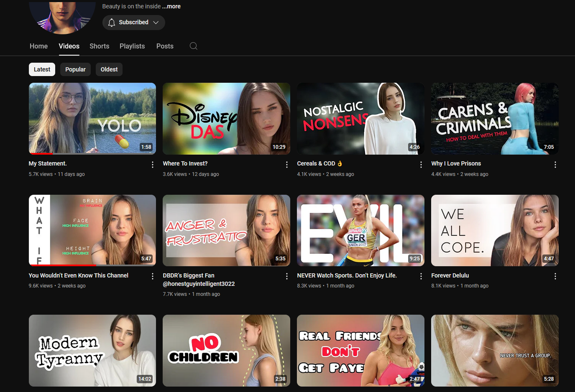Open the Playlists tab
The height and width of the screenshot is (392, 575).
[x=132, y=46]
